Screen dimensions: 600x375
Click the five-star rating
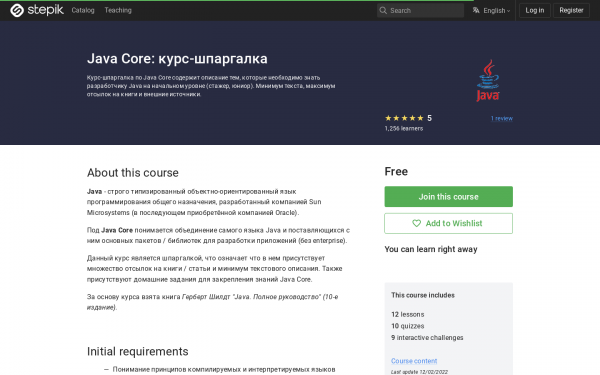tap(404, 118)
